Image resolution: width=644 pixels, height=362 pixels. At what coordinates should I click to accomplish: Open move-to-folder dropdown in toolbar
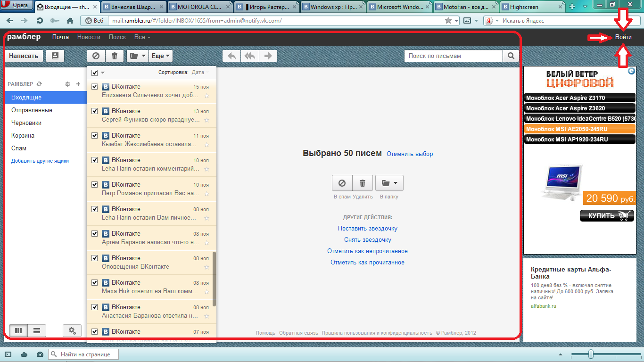coord(138,56)
